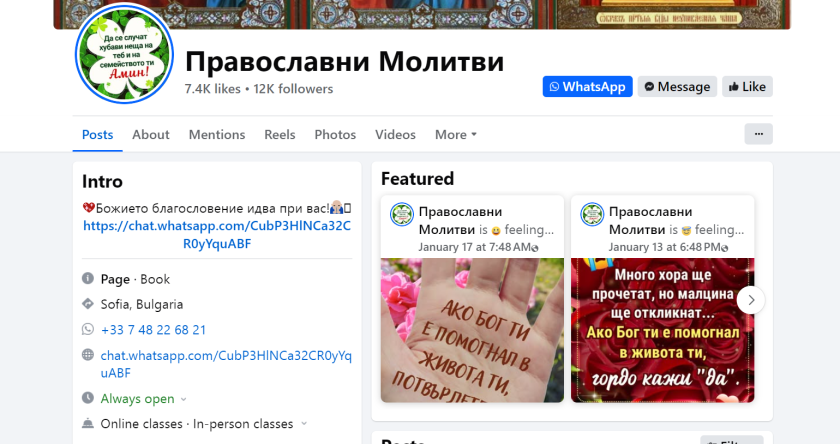Click the location icon beside Sofia, Bulgaria
840x444 pixels.
88,304
